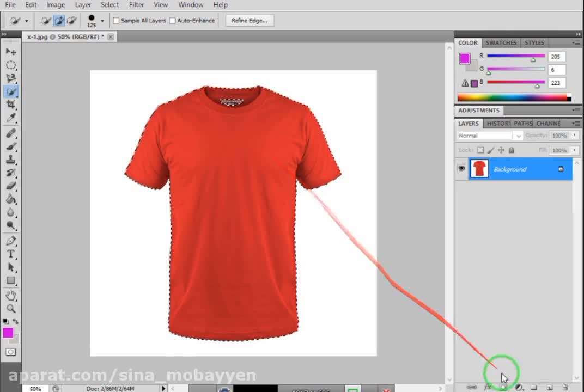Select the Move tool

coord(11,51)
